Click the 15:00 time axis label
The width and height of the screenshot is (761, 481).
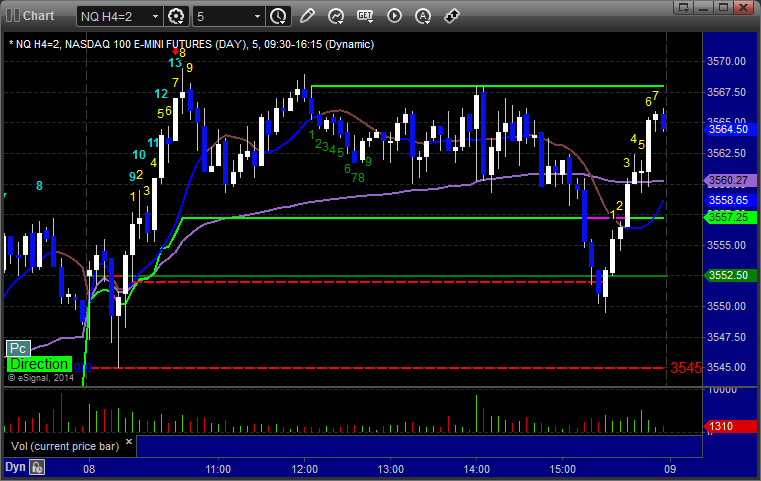coord(562,469)
